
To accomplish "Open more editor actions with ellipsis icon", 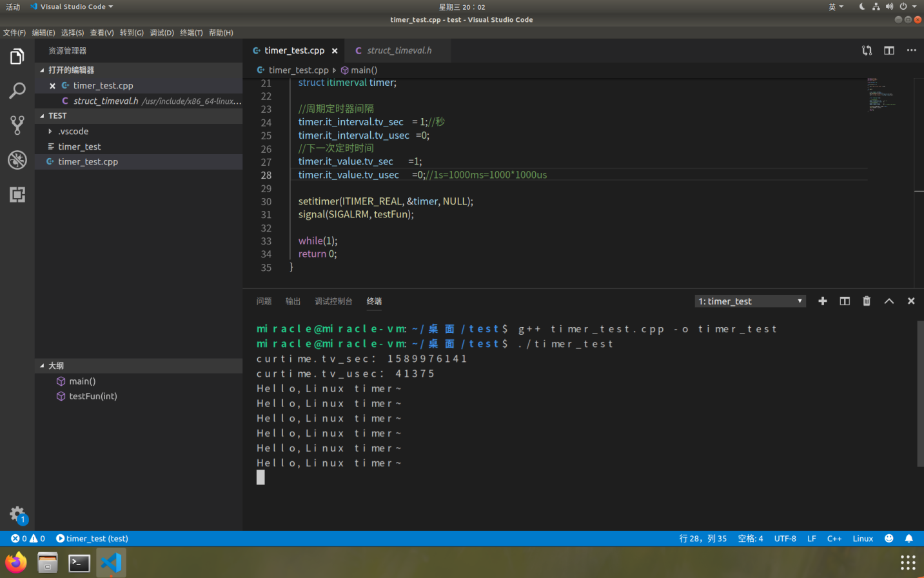I will (x=910, y=50).
